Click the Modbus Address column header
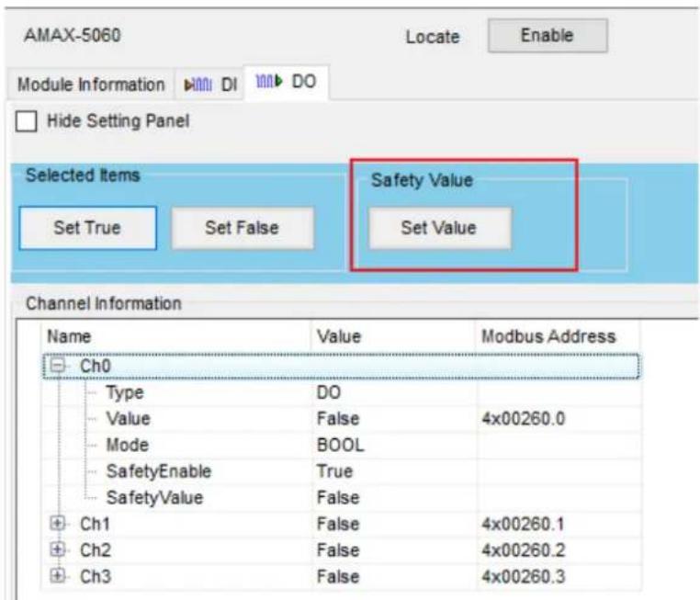 coord(557,336)
